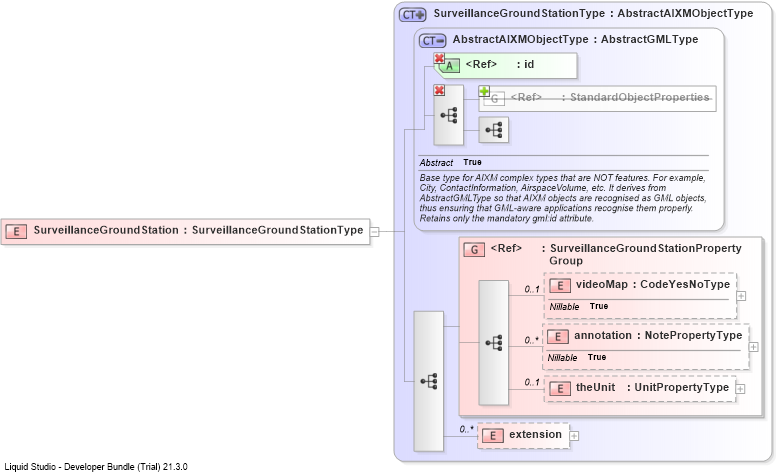Select 'SurveillanceGroundStation : SurveillanceGroundStationType' element text

point(198,230)
